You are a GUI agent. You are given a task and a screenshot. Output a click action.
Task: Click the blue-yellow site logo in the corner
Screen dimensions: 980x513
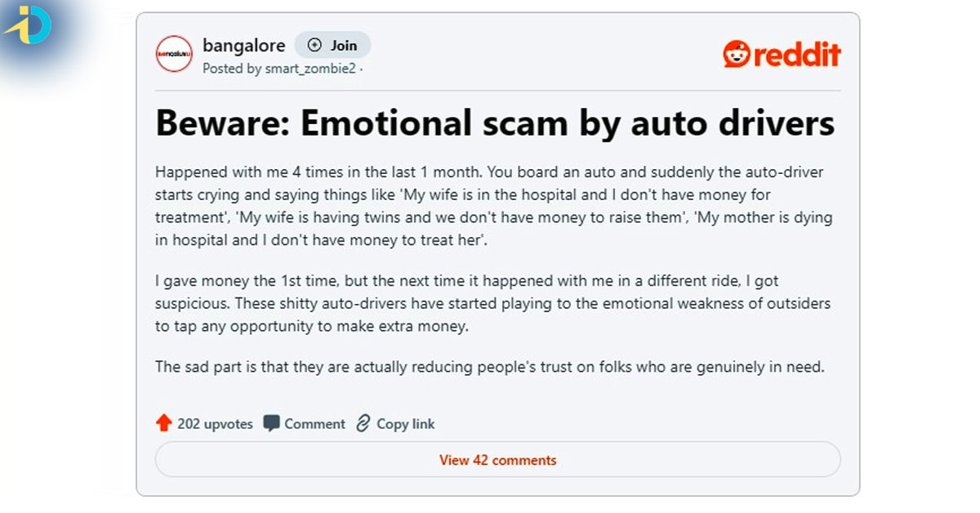(x=28, y=26)
